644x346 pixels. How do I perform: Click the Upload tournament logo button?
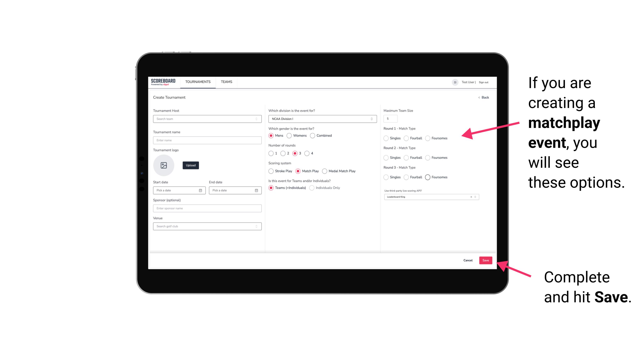tap(191, 165)
